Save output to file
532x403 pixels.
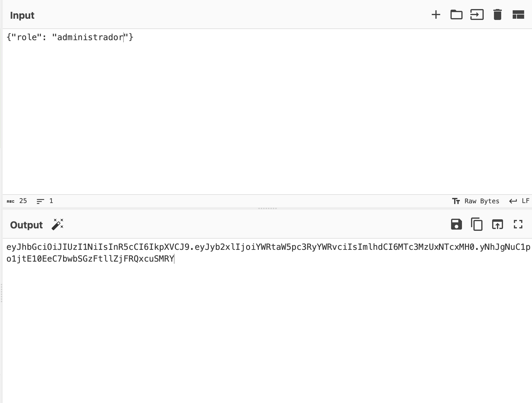coord(456,224)
